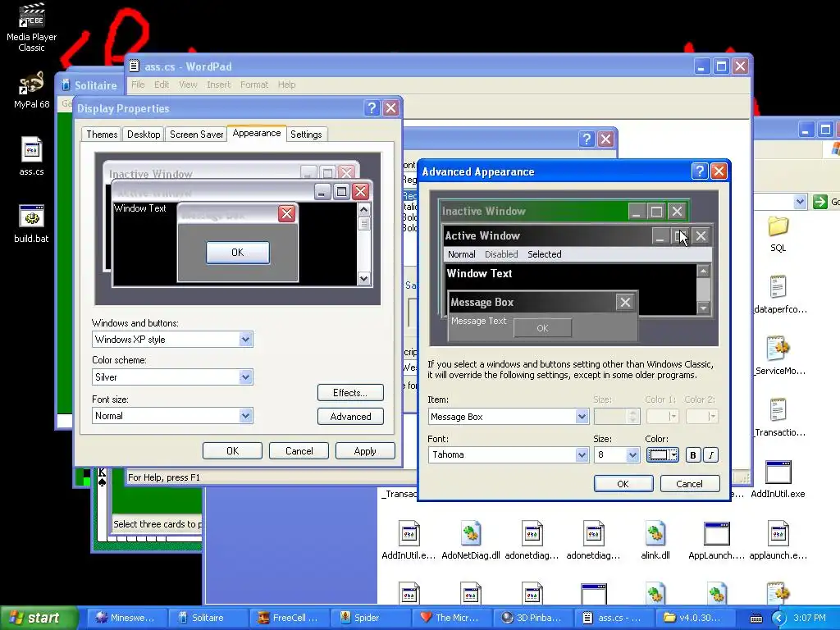Click OK in Display Properties
Screen dimensions: 840x630
pyautogui.click(x=232, y=451)
